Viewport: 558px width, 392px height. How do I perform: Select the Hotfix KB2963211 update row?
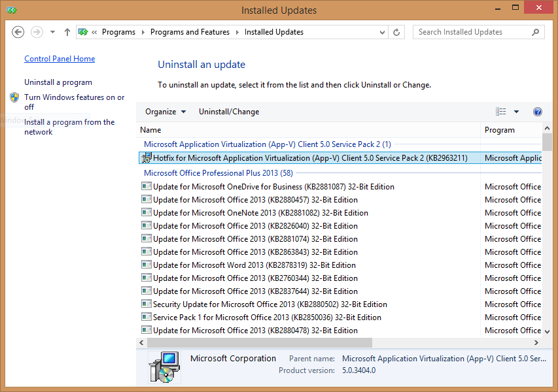340,158
